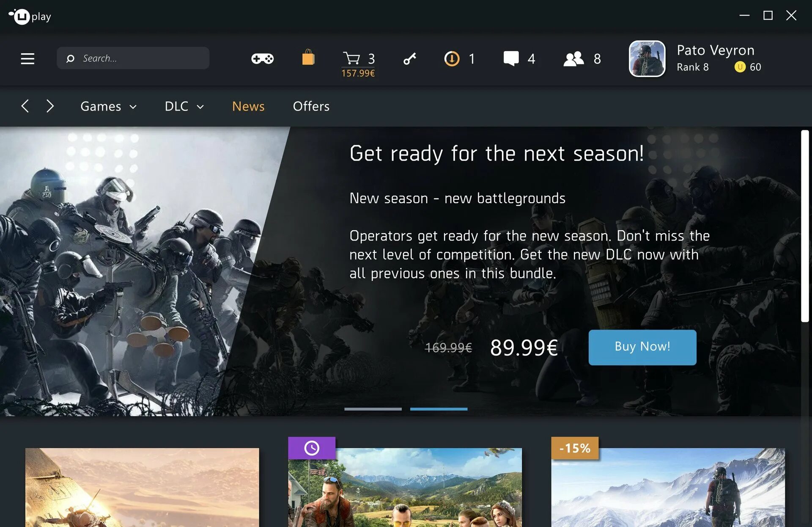Open the shopping cart with 3 items
Screen dimensions: 812x527
click(x=357, y=58)
